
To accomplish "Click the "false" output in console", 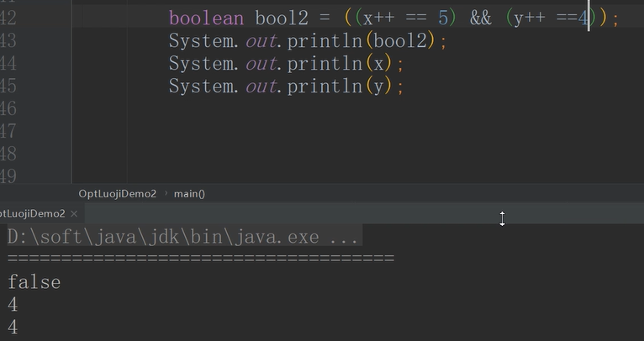I will [x=34, y=282].
